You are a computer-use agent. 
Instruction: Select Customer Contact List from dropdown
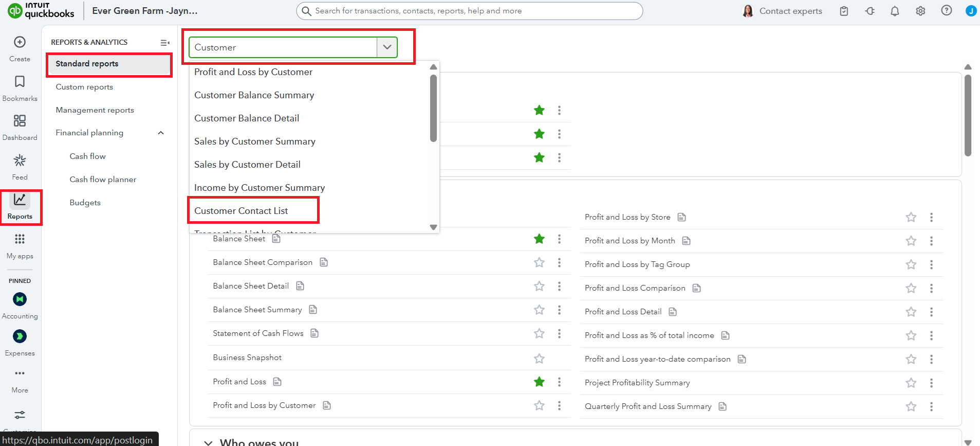pos(241,211)
